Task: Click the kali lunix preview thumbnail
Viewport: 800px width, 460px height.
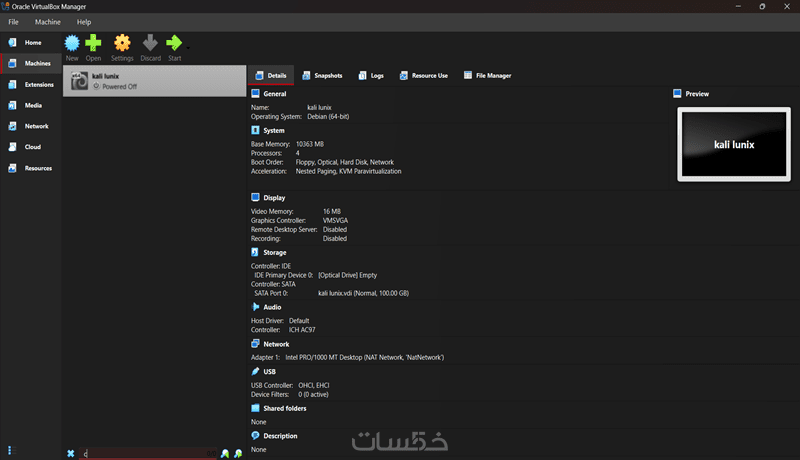Action: point(734,144)
